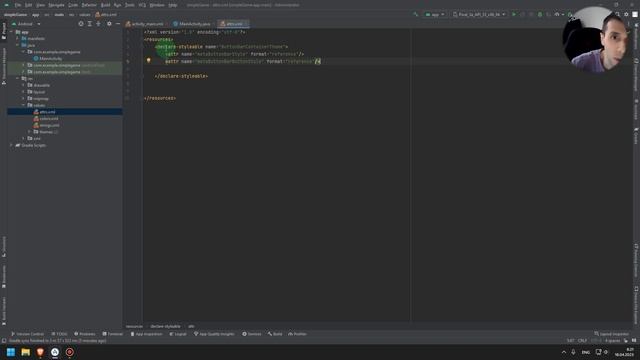The height and width of the screenshot is (360, 640).
Task: Open the Pixel device selector dropdown
Action: (479, 14)
